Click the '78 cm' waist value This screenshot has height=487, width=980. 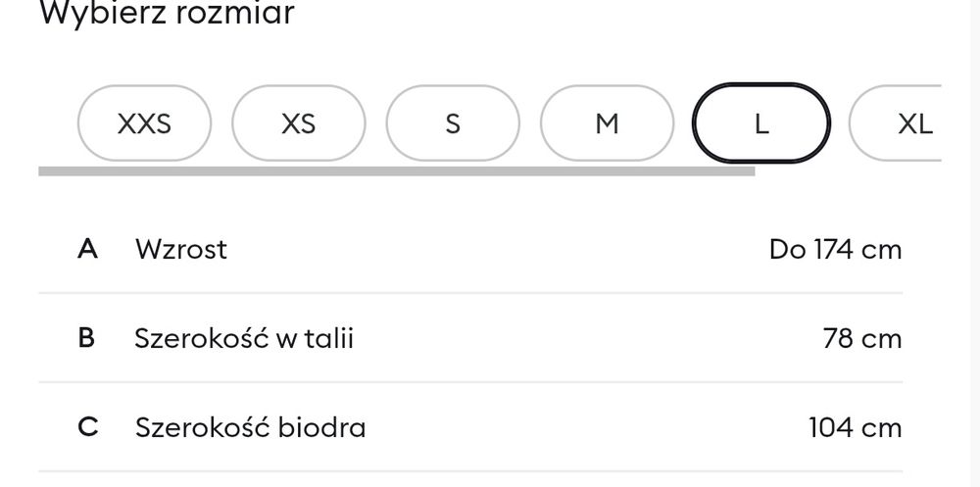coord(862,339)
